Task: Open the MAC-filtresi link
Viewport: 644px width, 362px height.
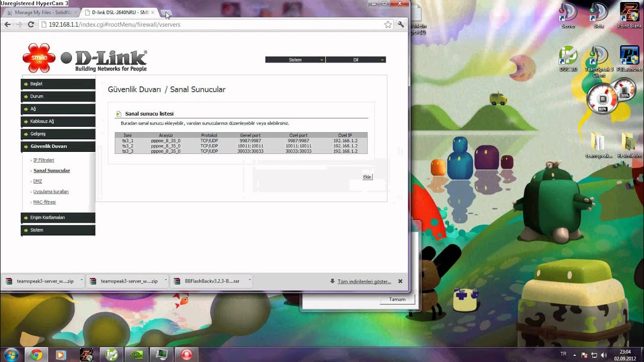Action: [44, 202]
